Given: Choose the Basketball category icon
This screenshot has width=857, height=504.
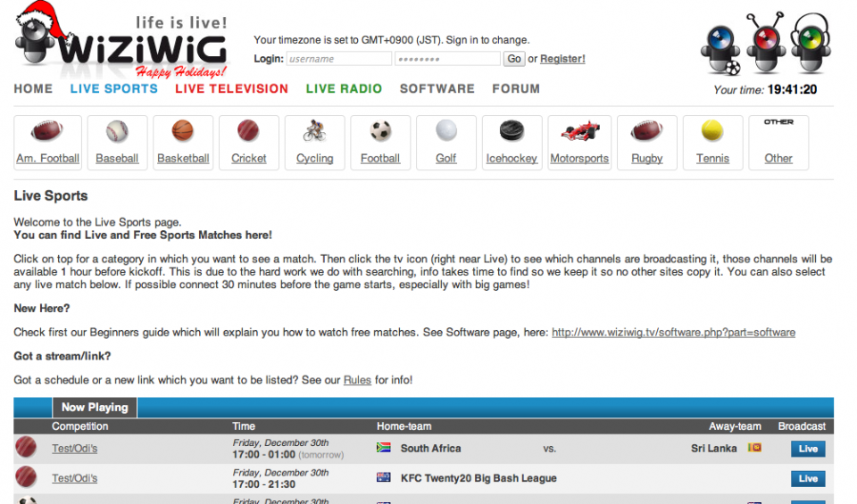Looking at the screenshot, I should point(182,131).
